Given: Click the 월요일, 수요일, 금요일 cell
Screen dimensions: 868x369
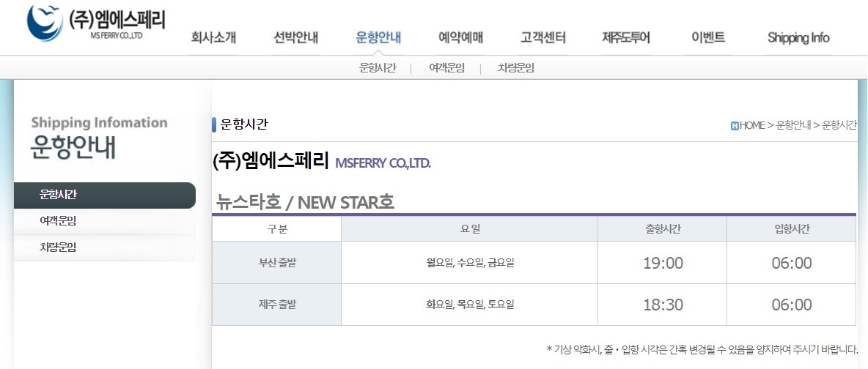Looking at the screenshot, I should pyautogui.click(x=469, y=263).
